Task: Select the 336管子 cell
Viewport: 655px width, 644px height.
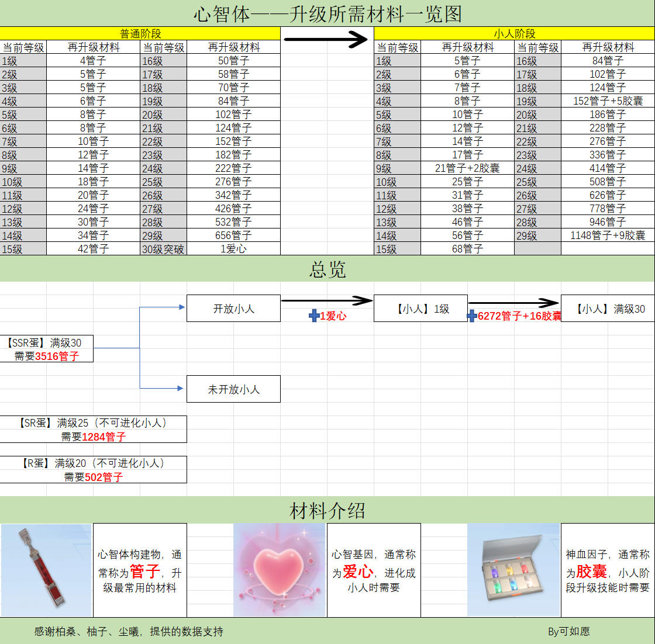Action: [608, 155]
